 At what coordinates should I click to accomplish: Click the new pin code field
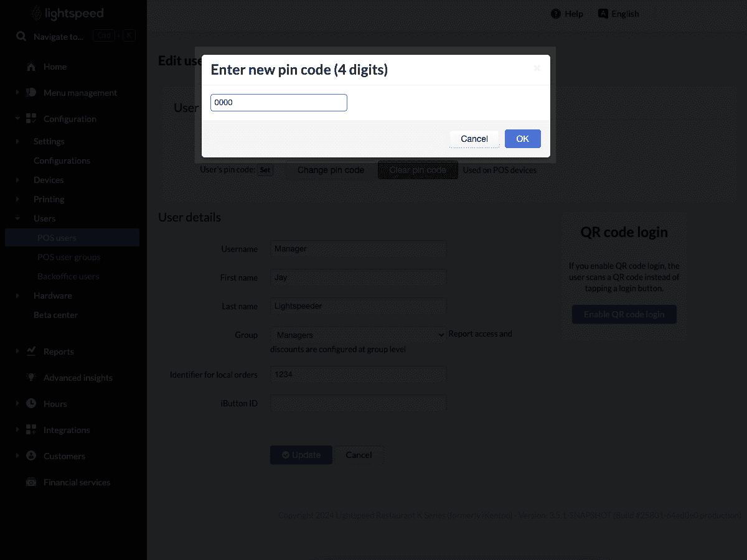point(279,103)
